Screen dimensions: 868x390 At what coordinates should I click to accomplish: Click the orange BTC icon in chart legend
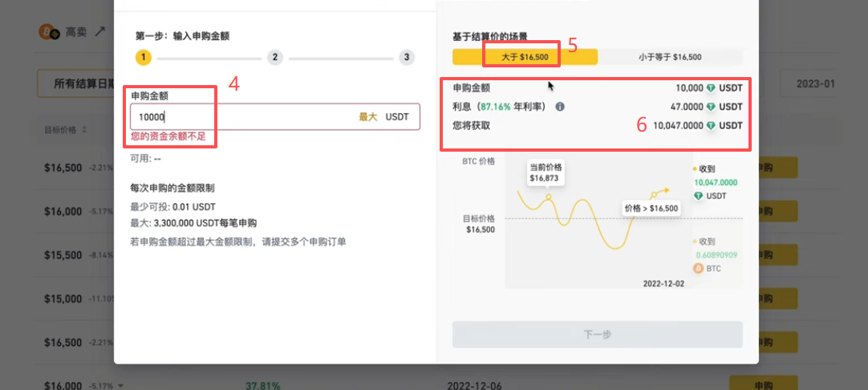(698, 268)
